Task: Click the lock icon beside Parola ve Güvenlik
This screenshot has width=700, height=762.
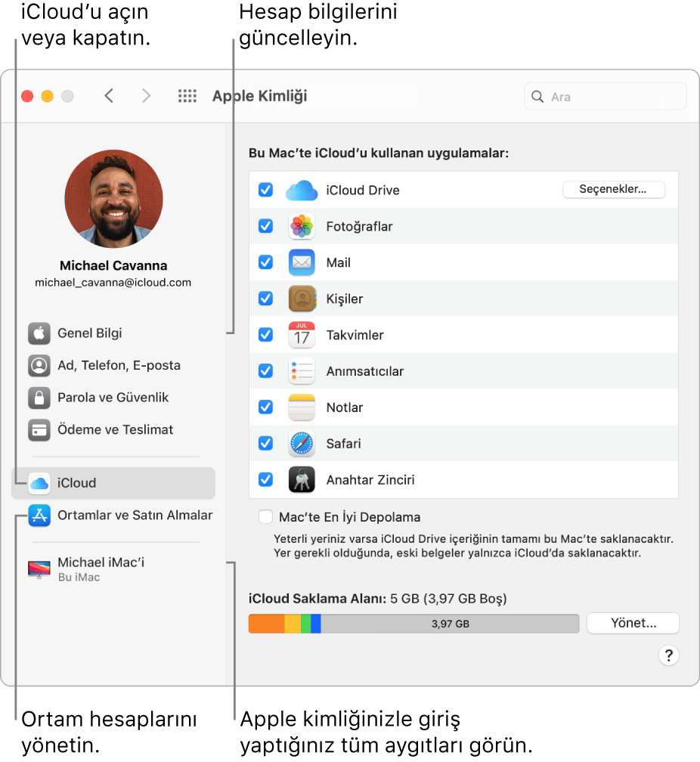Action: point(39,398)
